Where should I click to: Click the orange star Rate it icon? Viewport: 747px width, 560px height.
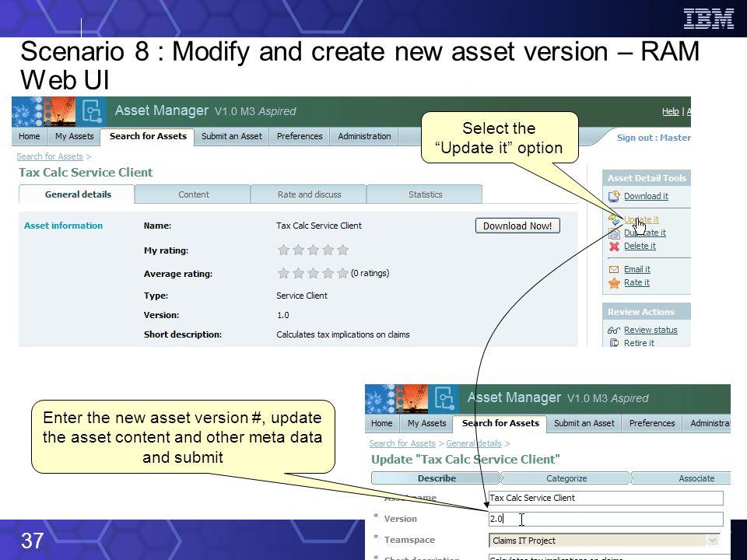(x=614, y=283)
